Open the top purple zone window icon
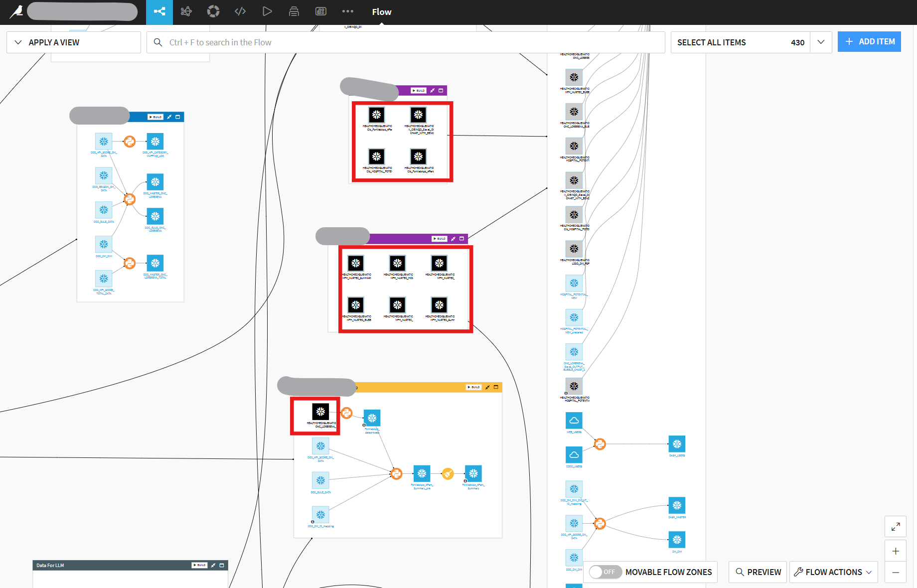This screenshot has height=588, width=917. [441, 91]
